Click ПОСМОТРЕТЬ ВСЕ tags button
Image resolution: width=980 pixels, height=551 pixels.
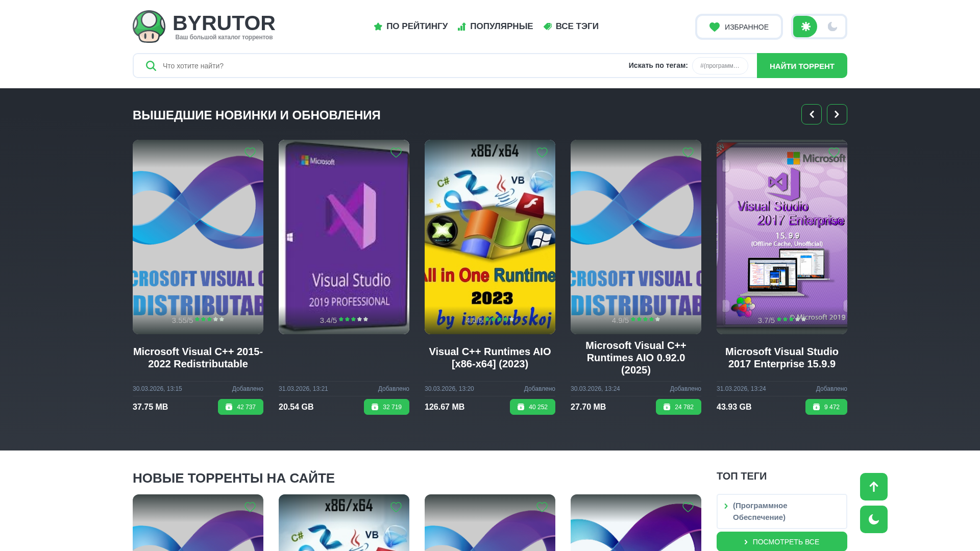(x=782, y=542)
